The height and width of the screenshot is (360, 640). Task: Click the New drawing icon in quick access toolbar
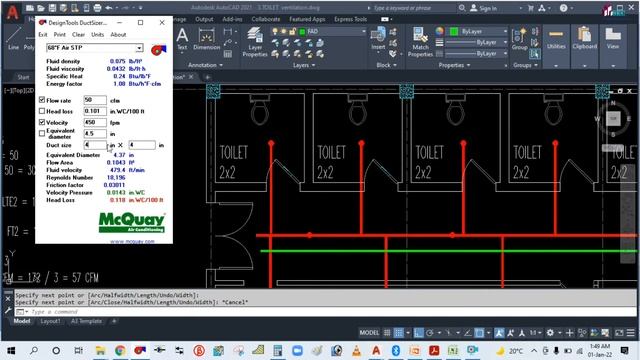[x=30, y=8]
